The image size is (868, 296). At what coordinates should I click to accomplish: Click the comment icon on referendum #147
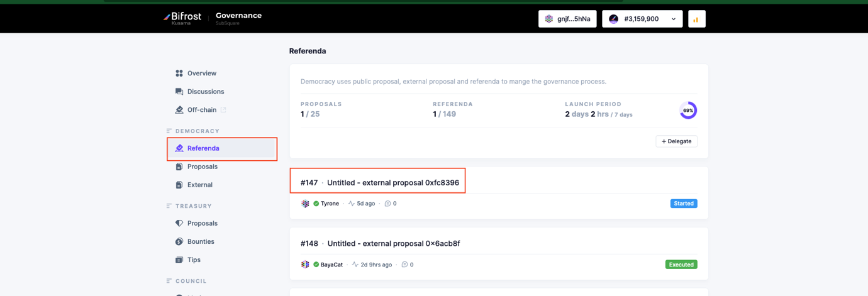click(388, 204)
